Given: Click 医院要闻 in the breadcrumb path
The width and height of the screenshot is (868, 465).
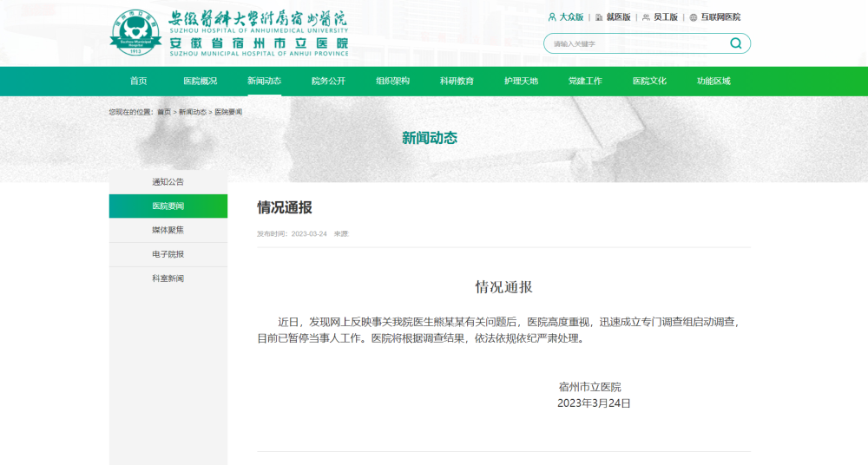Looking at the screenshot, I should pos(228,112).
